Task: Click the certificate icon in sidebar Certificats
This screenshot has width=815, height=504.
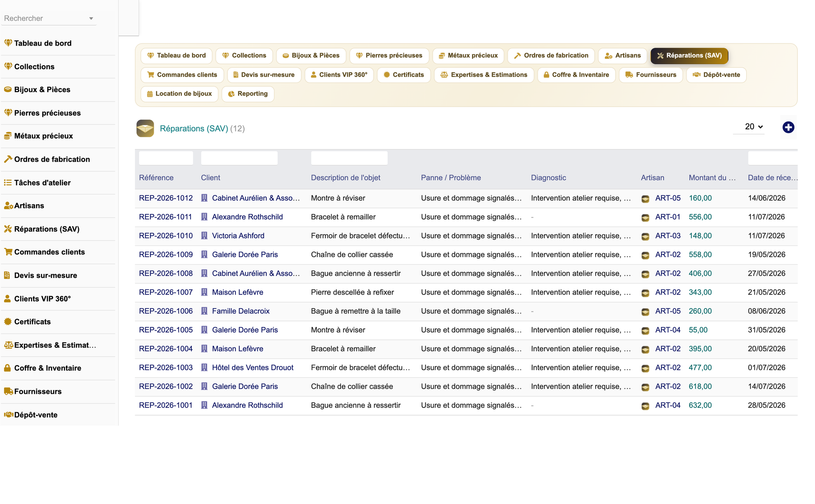Action: point(8,321)
